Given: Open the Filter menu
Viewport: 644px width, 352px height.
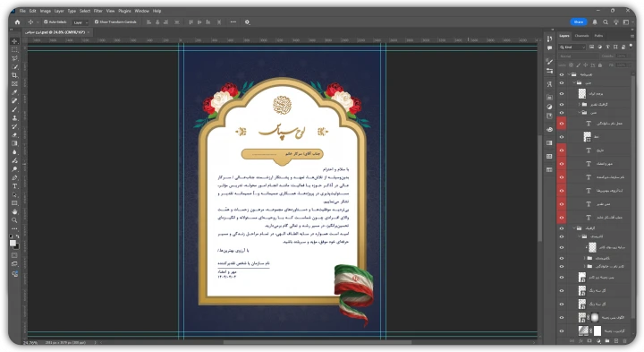Looking at the screenshot, I should 97,11.
